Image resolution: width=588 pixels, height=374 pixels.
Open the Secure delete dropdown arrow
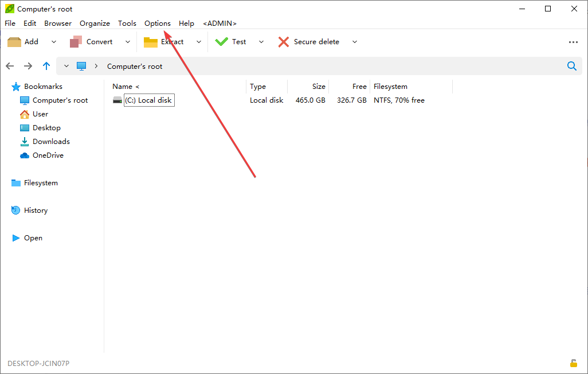[x=355, y=42]
